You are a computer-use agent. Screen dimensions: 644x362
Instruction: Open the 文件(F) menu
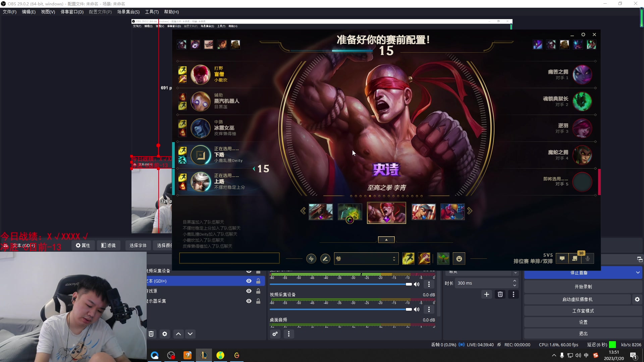[10, 12]
